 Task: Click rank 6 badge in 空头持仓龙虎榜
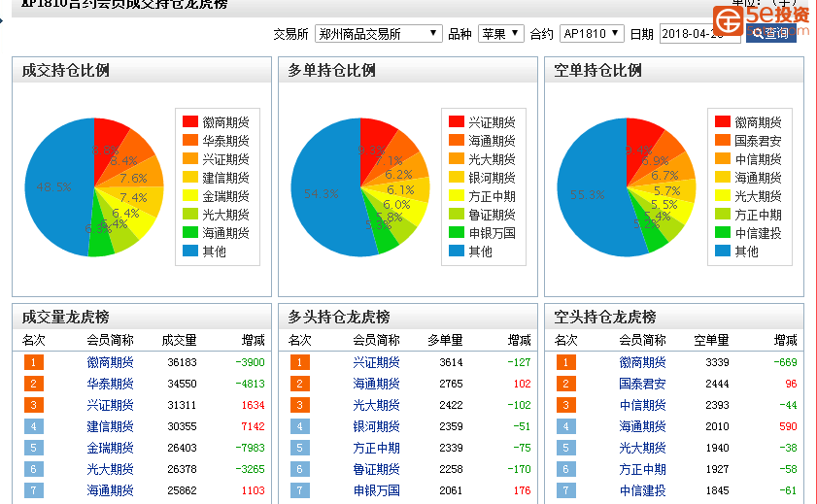565,469
